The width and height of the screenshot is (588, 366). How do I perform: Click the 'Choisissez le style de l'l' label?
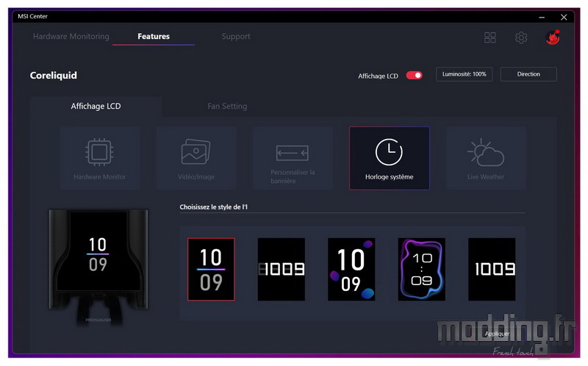[x=213, y=207]
